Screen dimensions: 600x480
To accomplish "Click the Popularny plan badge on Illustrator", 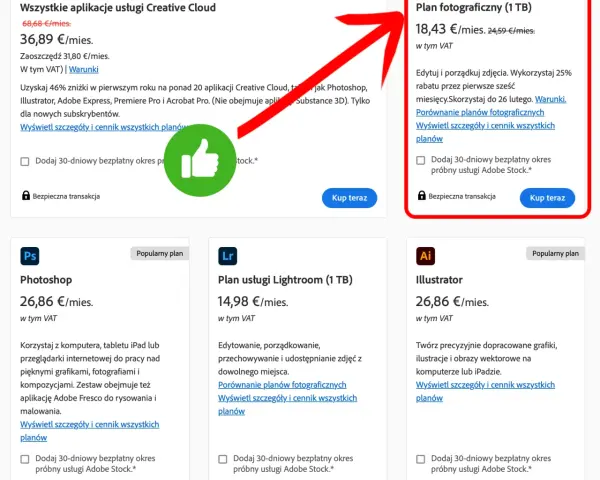I will coord(555,253).
